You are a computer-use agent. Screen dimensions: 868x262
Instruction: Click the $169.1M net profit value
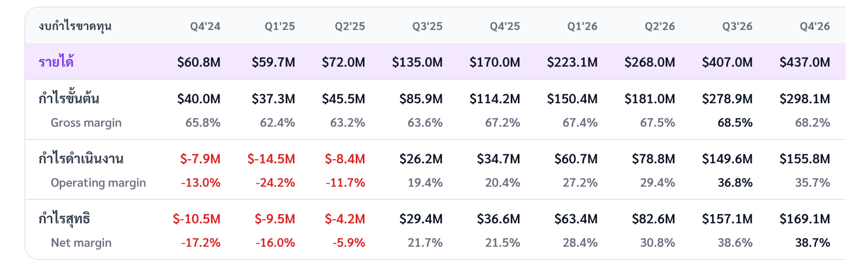pos(804,219)
